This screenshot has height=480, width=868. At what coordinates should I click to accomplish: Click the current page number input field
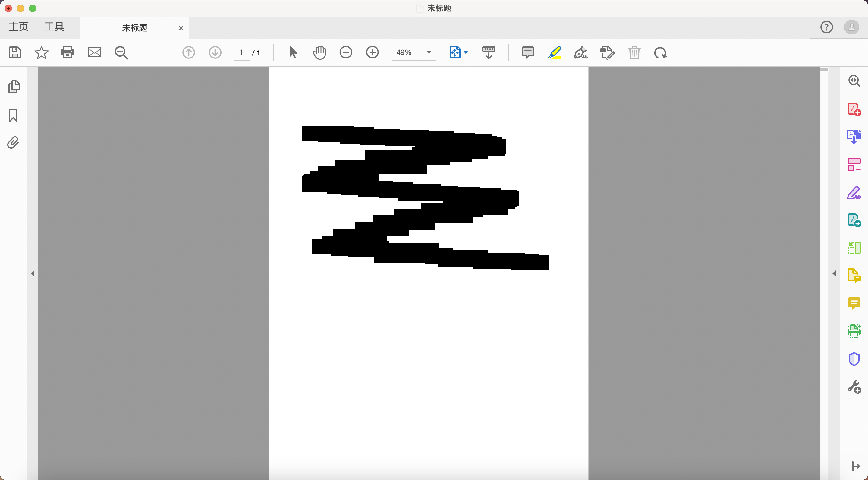pos(241,52)
